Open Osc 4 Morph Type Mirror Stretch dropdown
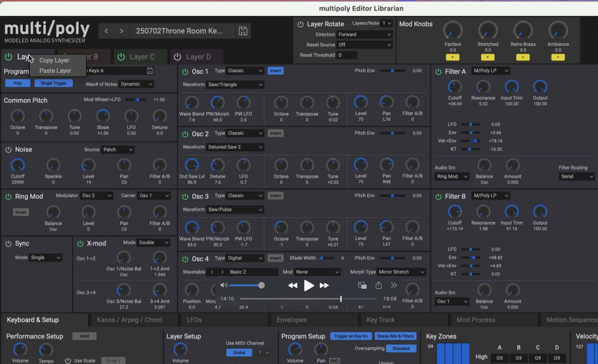This screenshot has height=364, width=598. 401,272
